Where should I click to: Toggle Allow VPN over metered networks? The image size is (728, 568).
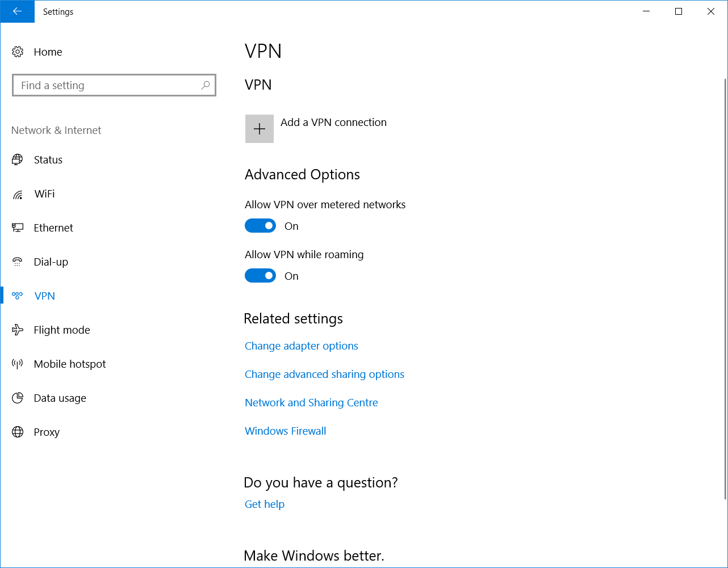(x=260, y=226)
